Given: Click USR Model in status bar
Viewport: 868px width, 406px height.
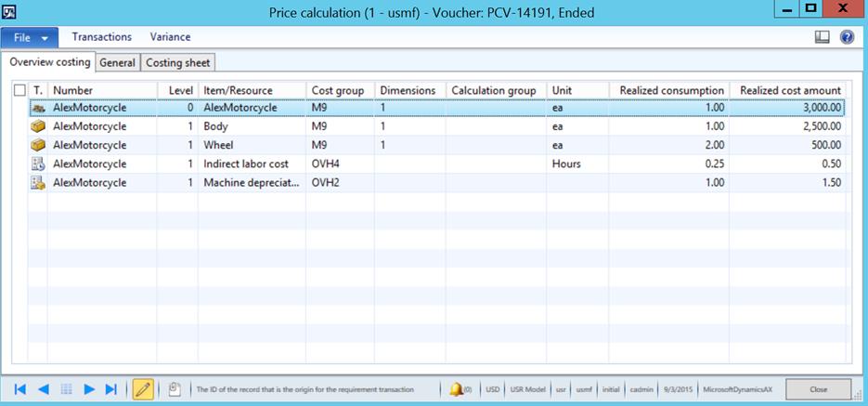Looking at the screenshot, I should click(x=528, y=389).
